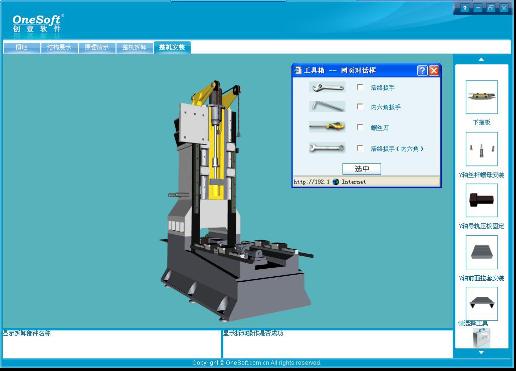
Task: Click the yellow-handled screwdriver image
Action: point(327,127)
